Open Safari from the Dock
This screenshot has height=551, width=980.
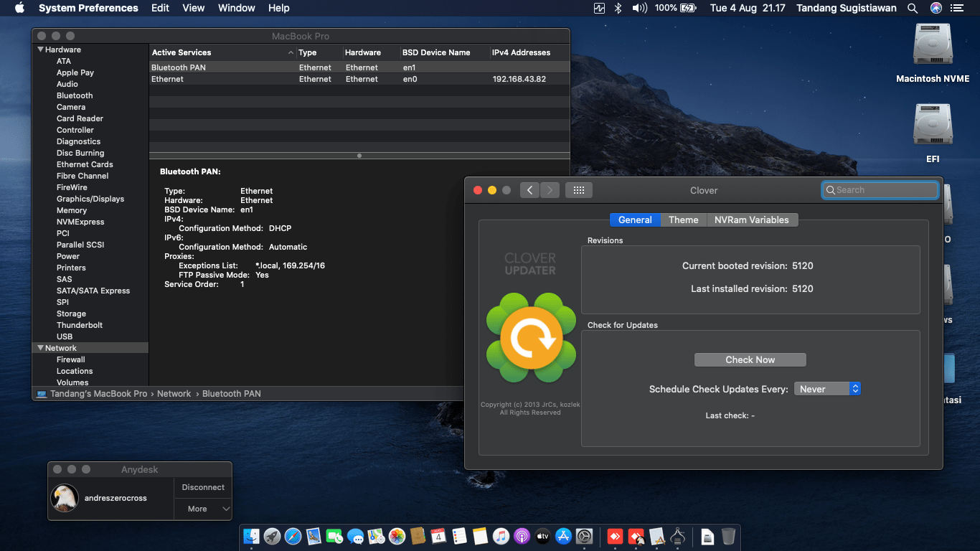coord(293,536)
